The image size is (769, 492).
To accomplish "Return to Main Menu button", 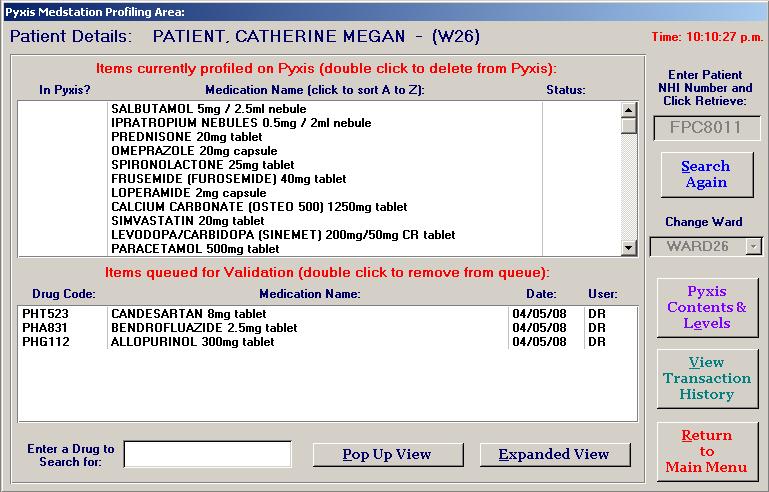I will click(x=707, y=452).
